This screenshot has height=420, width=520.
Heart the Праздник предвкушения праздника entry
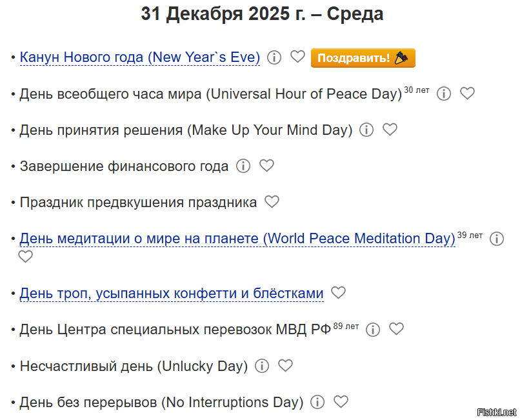[x=272, y=201]
